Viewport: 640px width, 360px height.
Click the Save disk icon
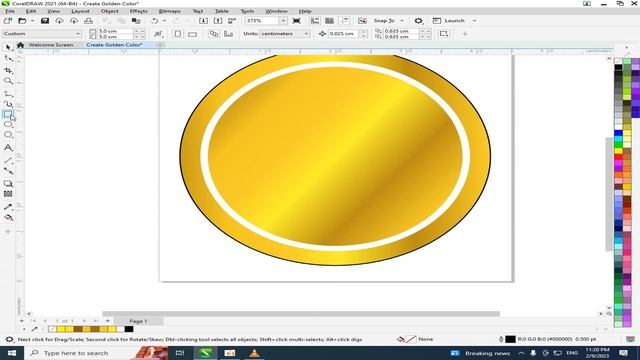(x=45, y=21)
